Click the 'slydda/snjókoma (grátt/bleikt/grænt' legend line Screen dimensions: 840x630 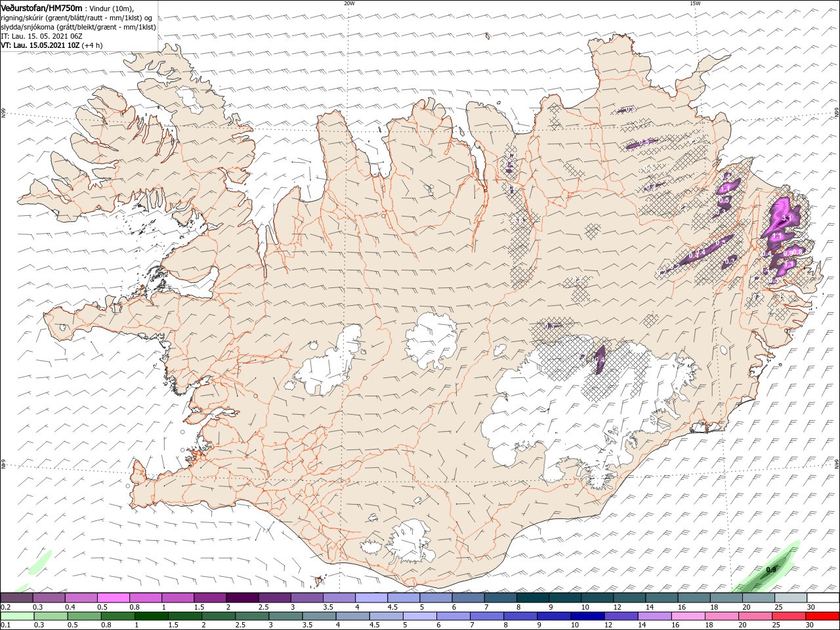click(78, 27)
